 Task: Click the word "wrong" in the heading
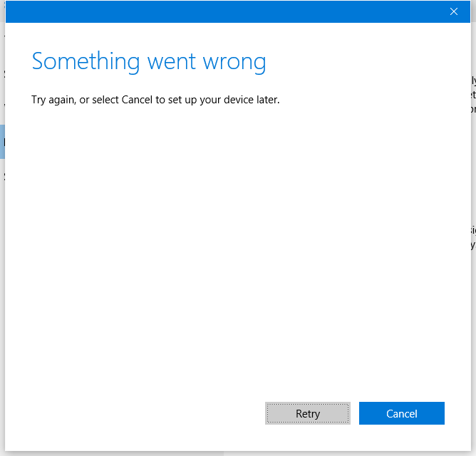pos(234,62)
